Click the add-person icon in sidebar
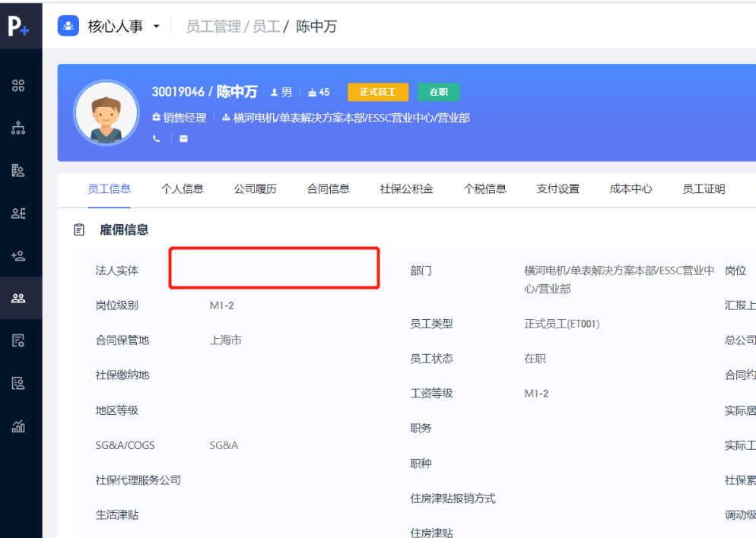756x538 pixels. pos(18,255)
